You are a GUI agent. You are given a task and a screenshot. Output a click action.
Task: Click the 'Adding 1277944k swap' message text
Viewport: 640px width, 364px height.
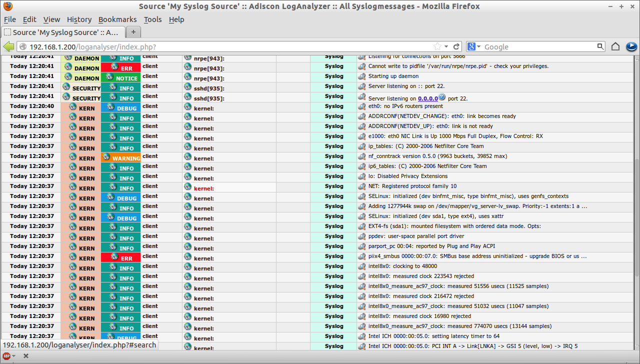pyautogui.click(x=477, y=206)
